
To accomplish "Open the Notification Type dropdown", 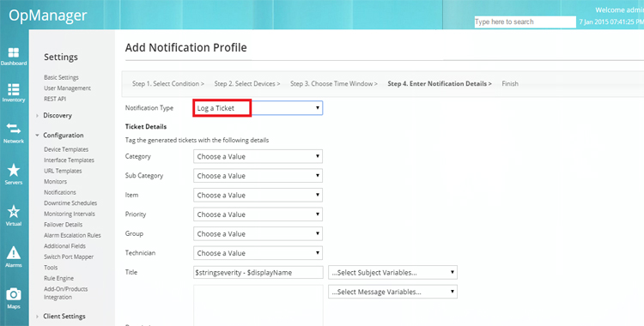I will click(x=258, y=108).
